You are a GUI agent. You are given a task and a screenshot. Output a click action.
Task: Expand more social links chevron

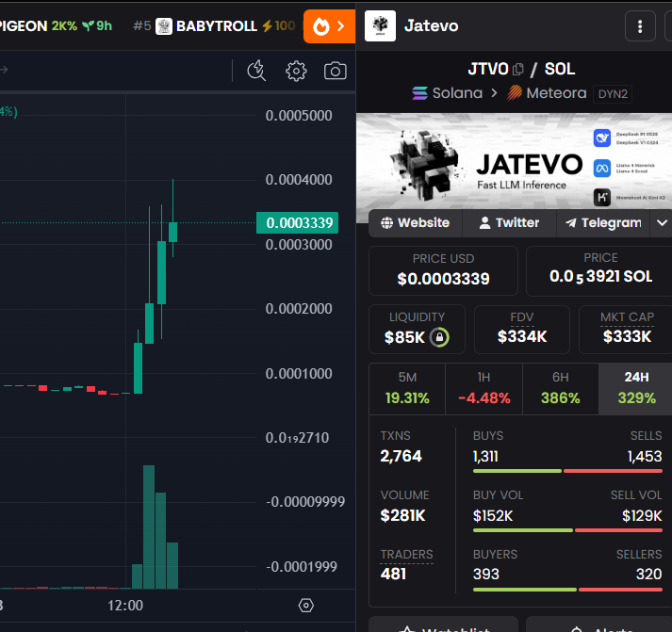click(662, 222)
